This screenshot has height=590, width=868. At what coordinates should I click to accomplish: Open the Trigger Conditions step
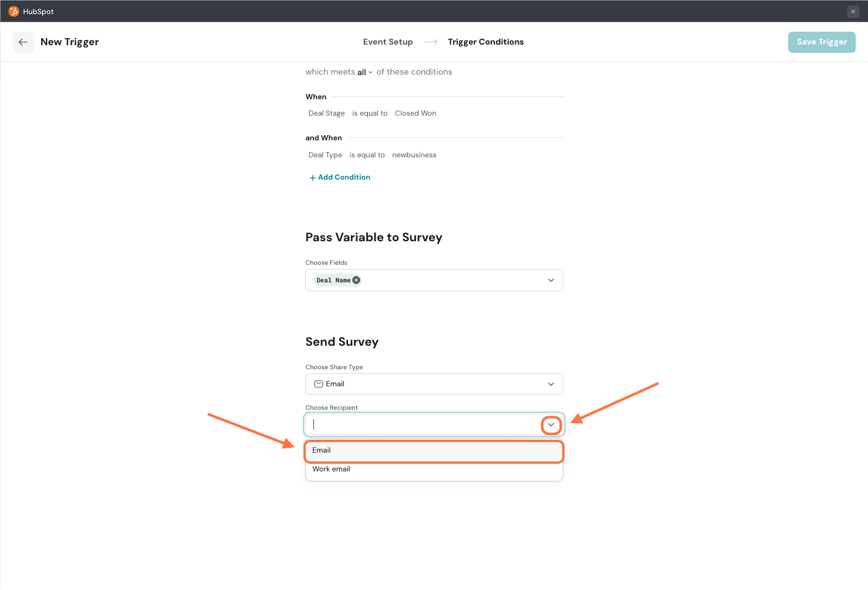(x=485, y=42)
